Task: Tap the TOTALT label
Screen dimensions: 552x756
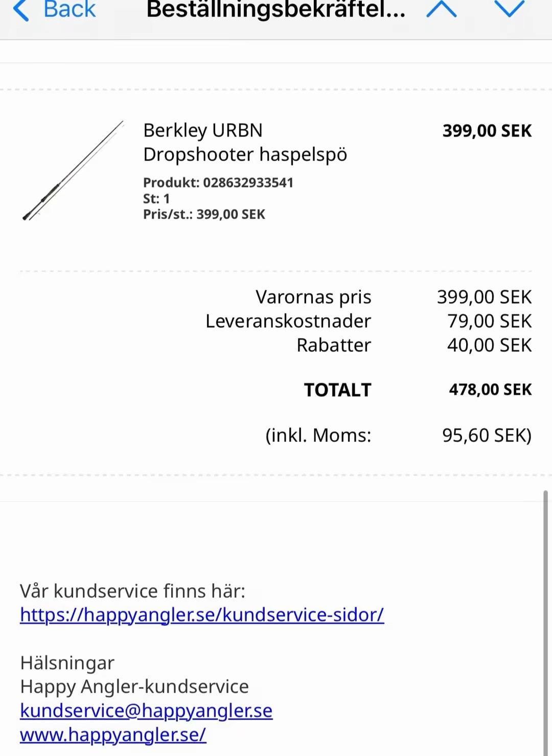Action: pyautogui.click(x=337, y=390)
